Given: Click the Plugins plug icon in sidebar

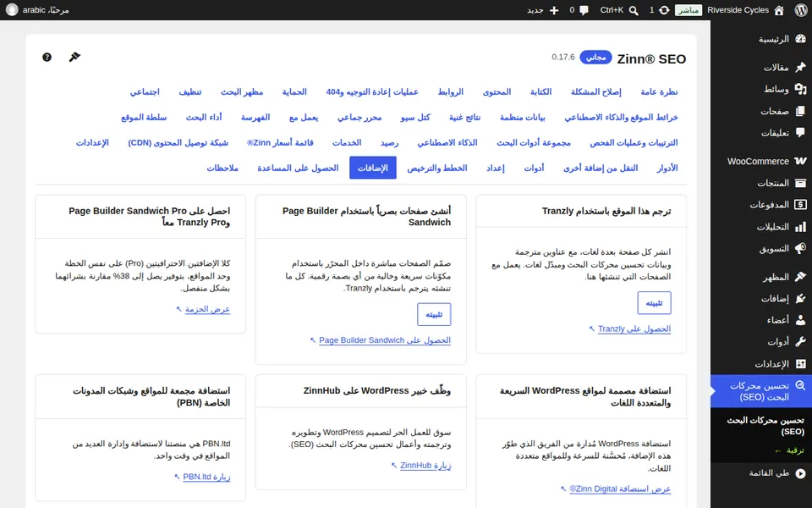Looking at the screenshot, I should [801, 299].
